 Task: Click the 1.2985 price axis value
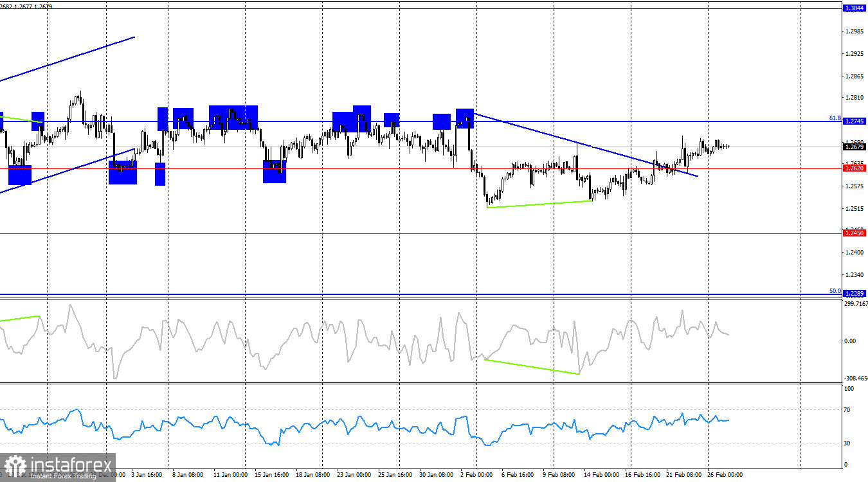(x=855, y=31)
